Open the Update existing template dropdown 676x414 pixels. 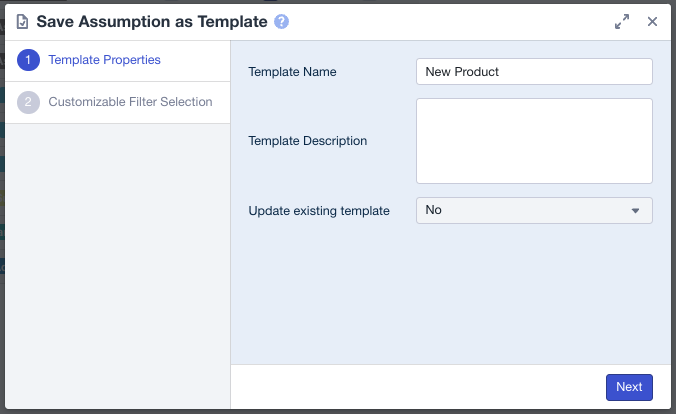point(534,210)
